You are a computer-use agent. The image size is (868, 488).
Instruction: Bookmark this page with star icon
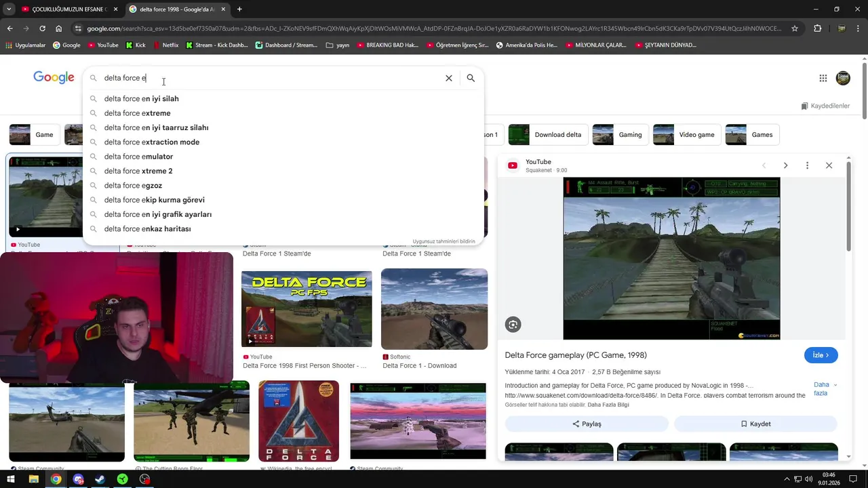point(795,28)
